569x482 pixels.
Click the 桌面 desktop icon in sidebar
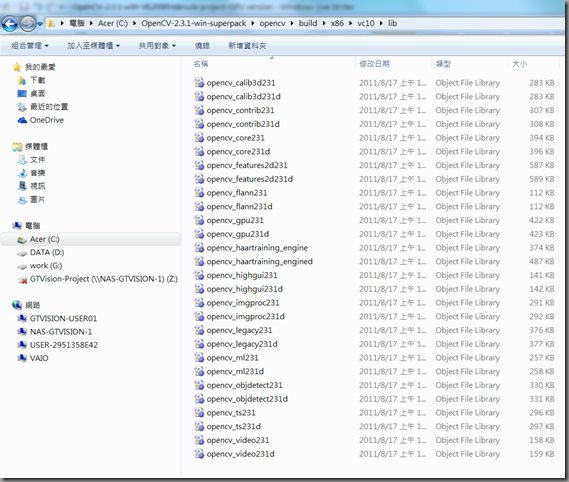22,93
